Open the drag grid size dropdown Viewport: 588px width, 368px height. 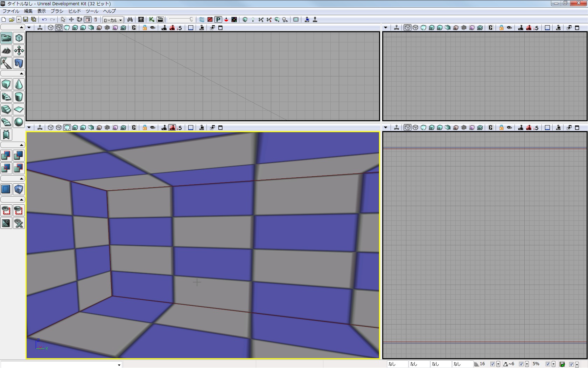click(x=498, y=364)
